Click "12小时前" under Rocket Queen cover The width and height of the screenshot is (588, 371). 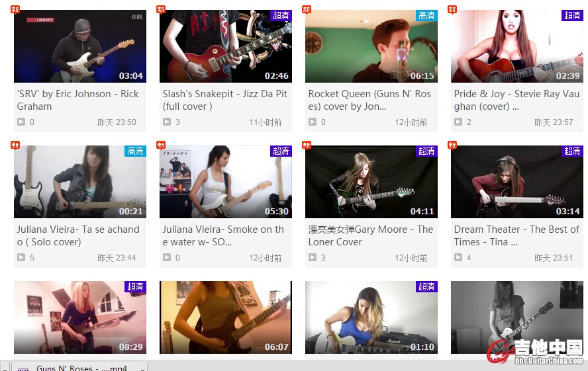pos(411,122)
